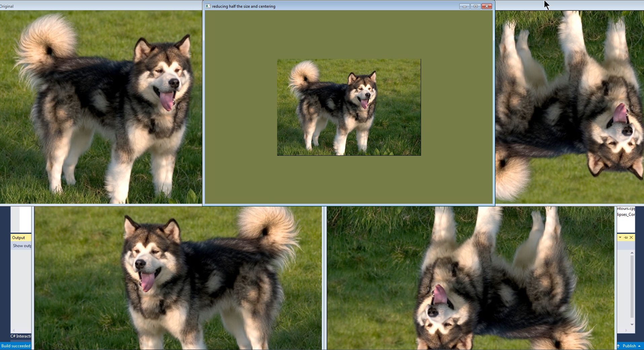Click the horizontal scroll right arrow in right panel

[626, 330]
